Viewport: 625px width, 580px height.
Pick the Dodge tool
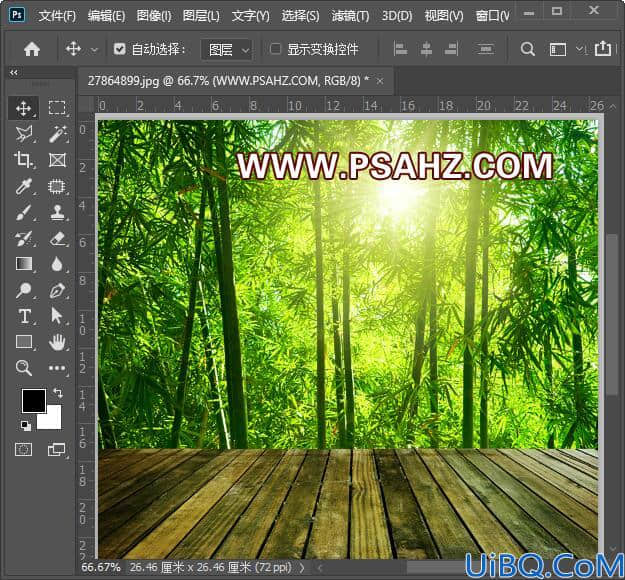(24, 290)
